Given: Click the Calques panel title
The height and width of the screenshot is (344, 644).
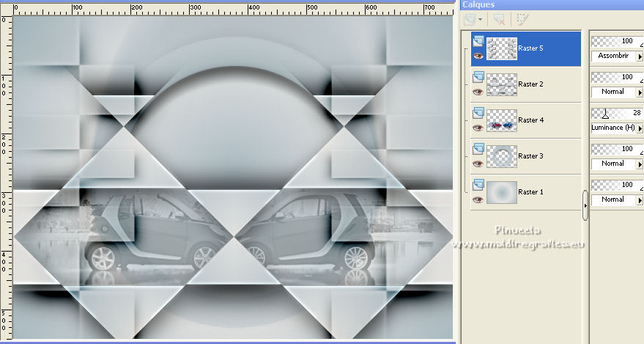Looking at the screenshot, I should tap(478, 4).
